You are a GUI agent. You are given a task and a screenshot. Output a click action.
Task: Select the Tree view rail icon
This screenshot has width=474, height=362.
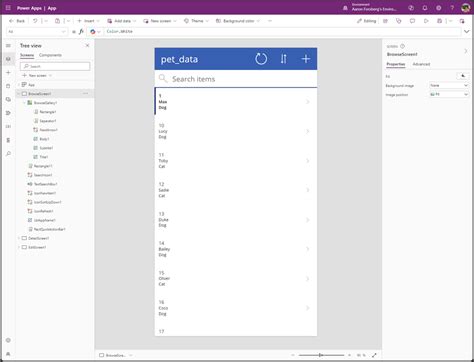point(8,59)
